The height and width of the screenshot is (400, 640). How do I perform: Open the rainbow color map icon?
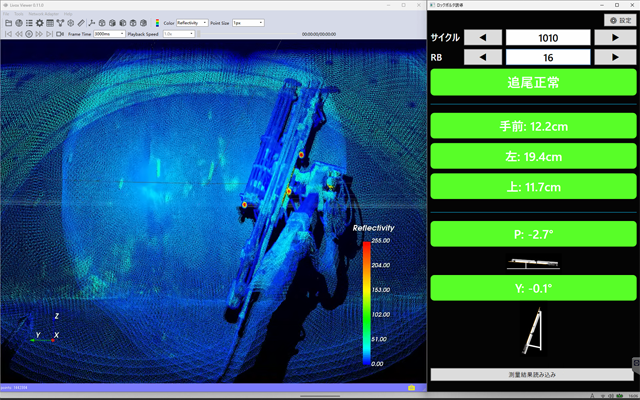coord(157,23)
